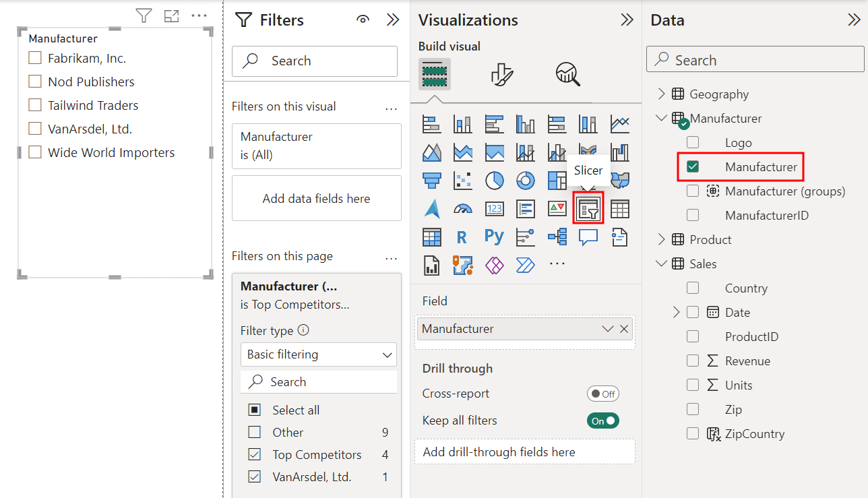Viewport: 868px width, 498px height.
Task: Turn on the Cross-report toggle
Action: point(603,394)
